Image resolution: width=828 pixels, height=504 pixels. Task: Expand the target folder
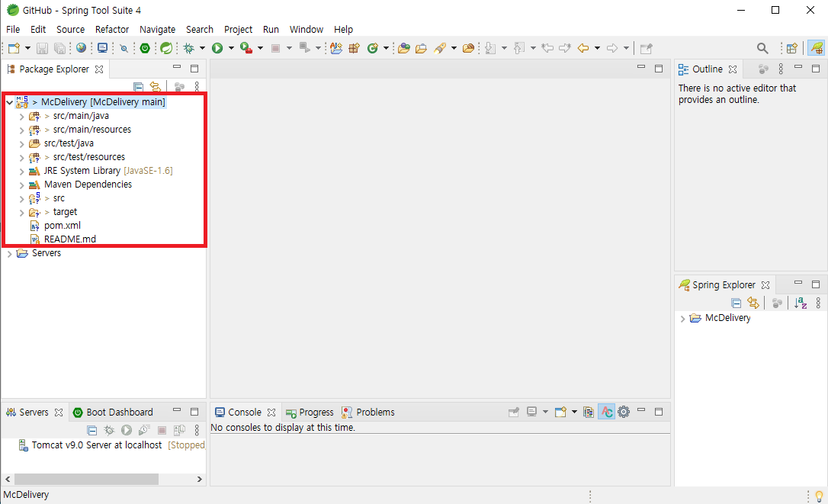[21, 213]
